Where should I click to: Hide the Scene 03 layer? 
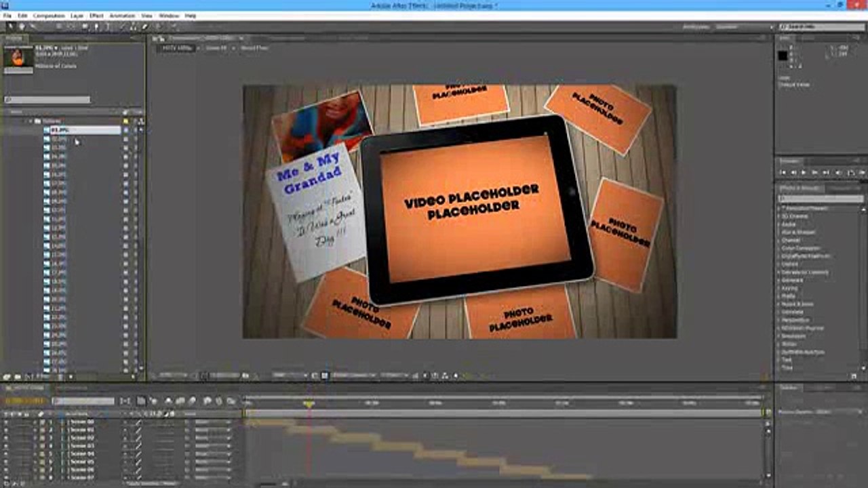pyautogui.click(x=7, y=446)
